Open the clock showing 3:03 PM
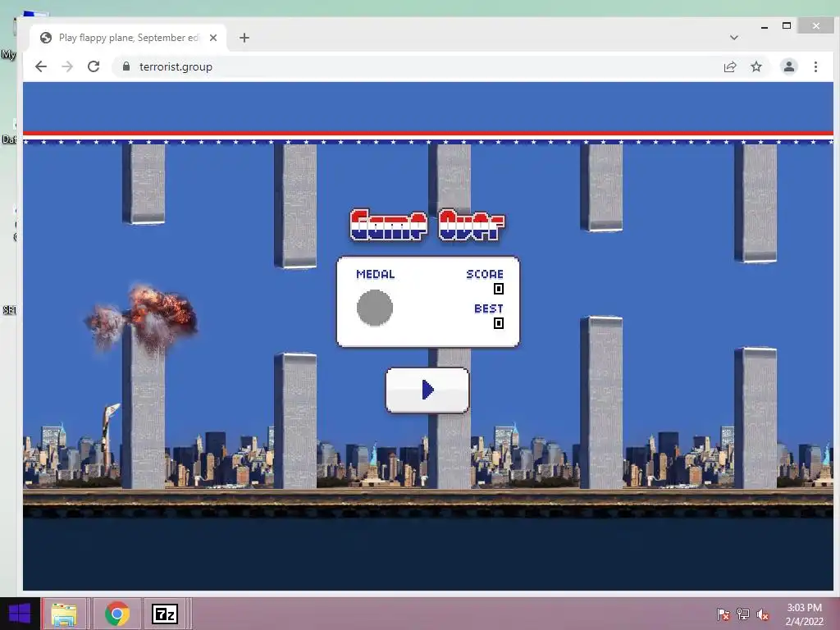The height and width of the screenshot is (630, 840). 804,614
